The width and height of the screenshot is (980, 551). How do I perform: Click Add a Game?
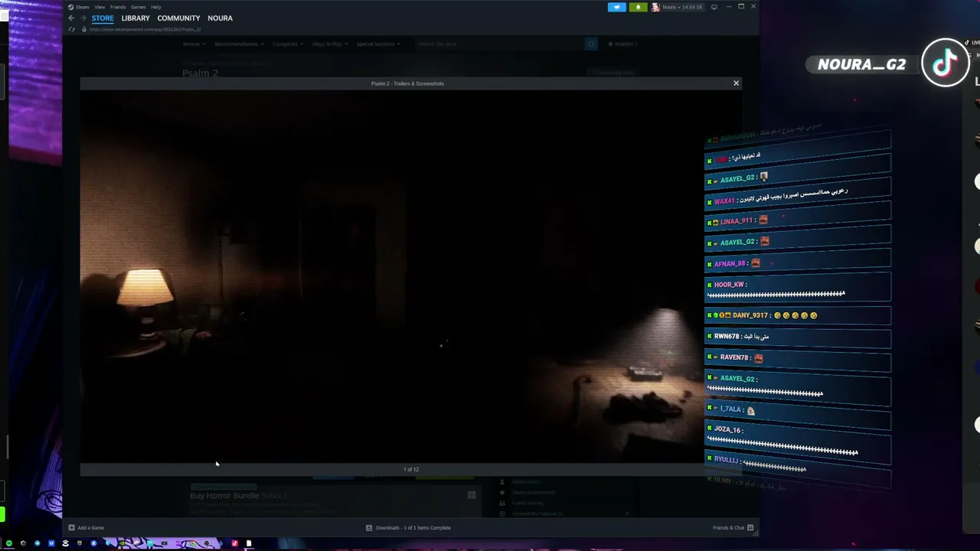pos(86,527)
